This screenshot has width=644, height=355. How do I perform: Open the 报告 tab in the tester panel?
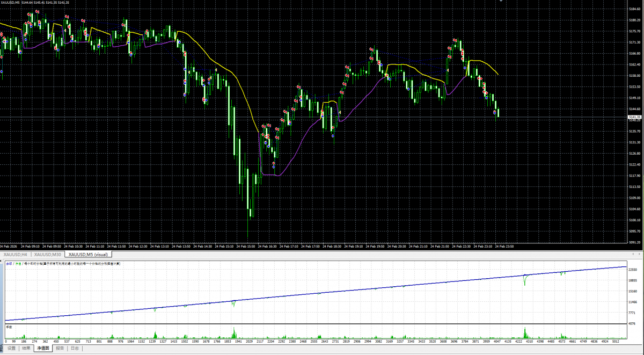click(x=60, y=349)
